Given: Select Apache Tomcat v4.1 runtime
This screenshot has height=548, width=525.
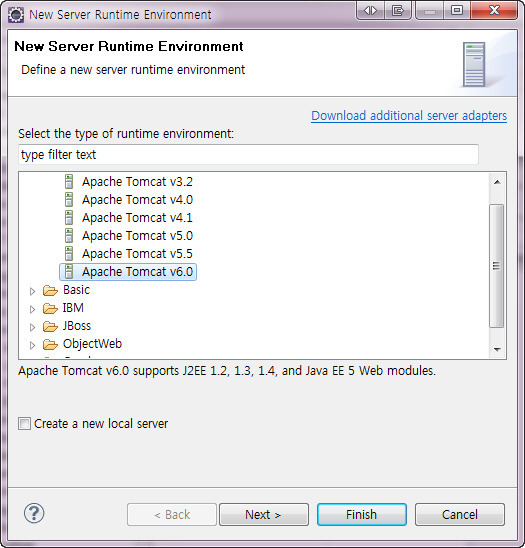Looking at the screenshot, I should click(x=137, y=218).
